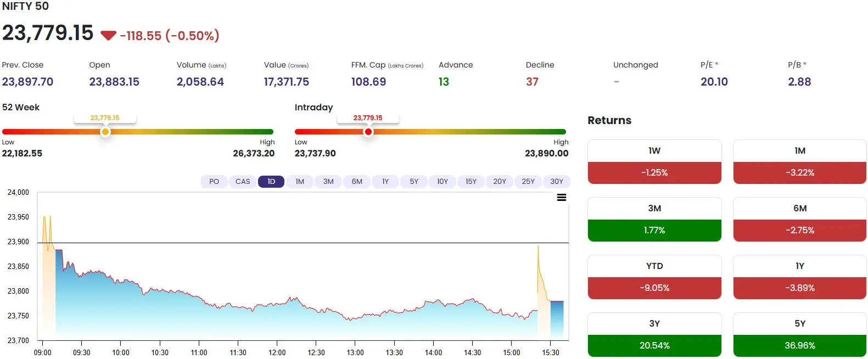Click the Intraday high value 23,890.00
The height and width of the screenshot is (359, 868).
tap(547, 154)
